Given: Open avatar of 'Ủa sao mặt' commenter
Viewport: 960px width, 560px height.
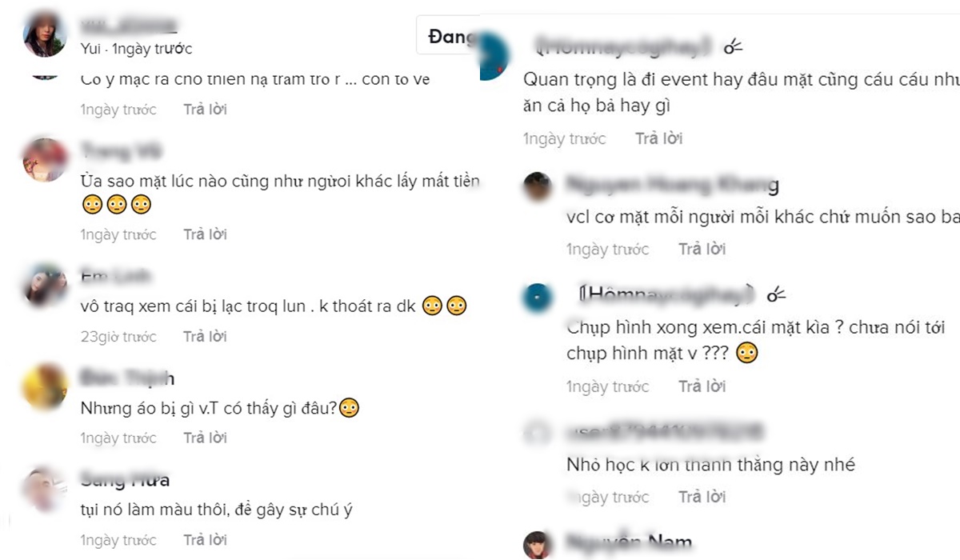Looking at the screenshot, I should pos(45,160).
